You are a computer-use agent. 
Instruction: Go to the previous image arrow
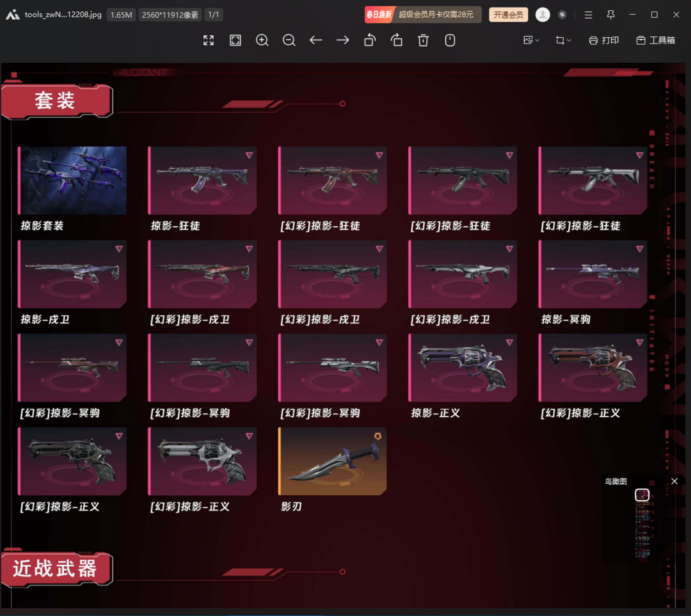[x=316, y=40]
